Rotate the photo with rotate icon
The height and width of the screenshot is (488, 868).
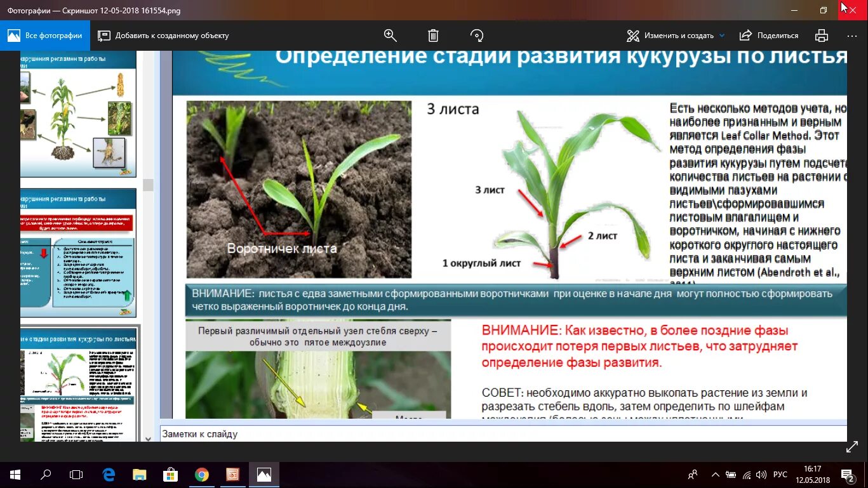pyautogui.click(x=477, y=36)
